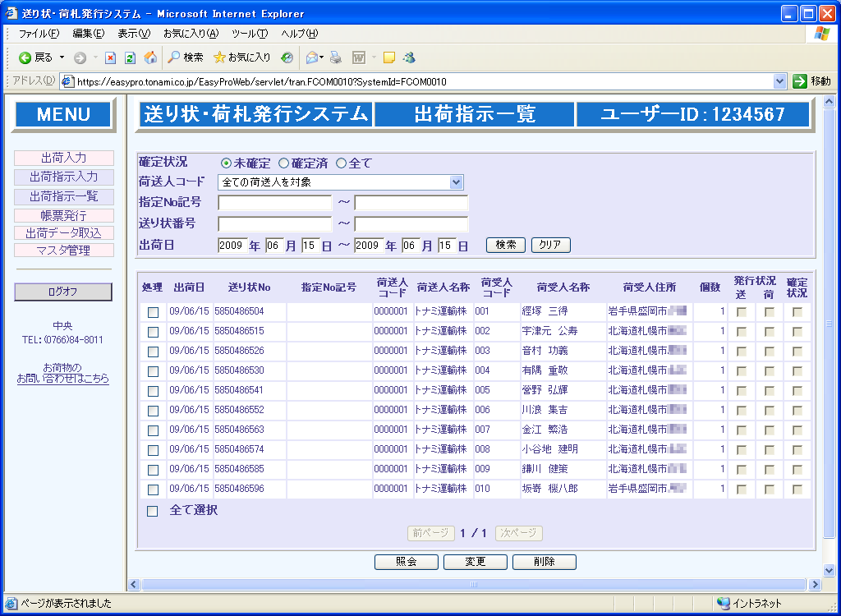Click the Messenger icon in the toolbar

tap(409, 57)
